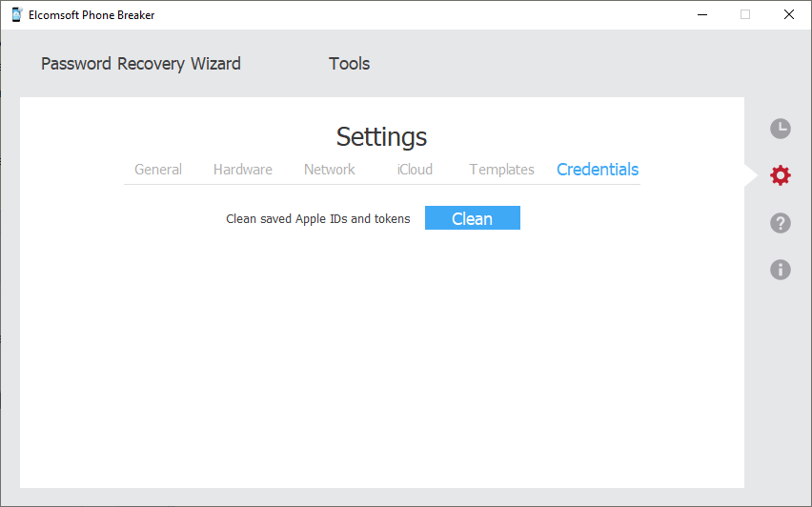
Task: Click the Elcomsoft app icon in title bar
Action: (16, 14)
